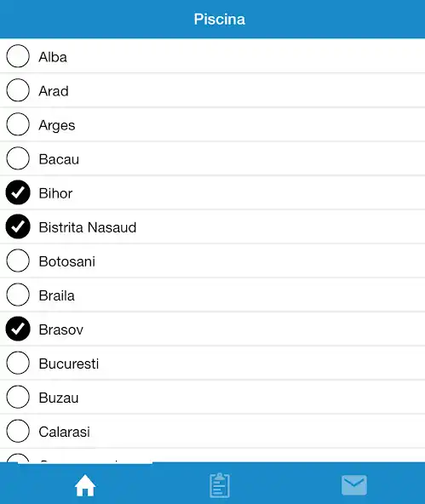Uncheck the Brasov checkbox

click(x=18, y=329)
